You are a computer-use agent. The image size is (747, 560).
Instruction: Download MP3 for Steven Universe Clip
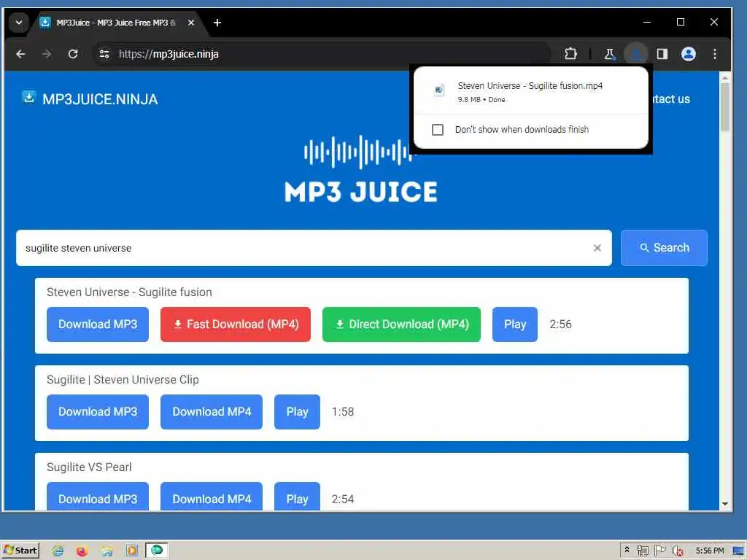(x=98, y=412)
